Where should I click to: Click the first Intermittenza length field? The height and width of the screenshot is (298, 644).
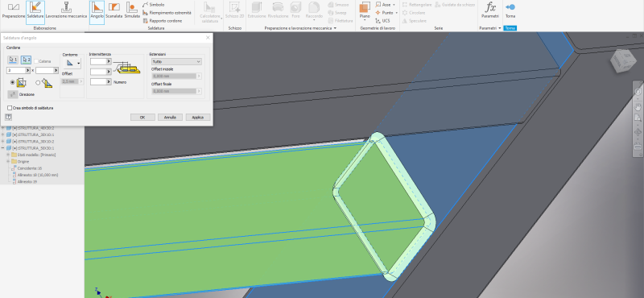98,61
